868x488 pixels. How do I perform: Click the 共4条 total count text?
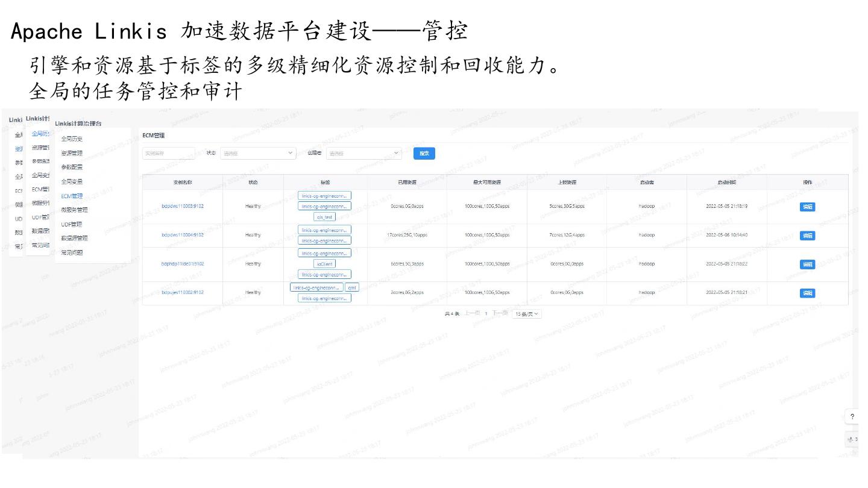pos(451,314)
